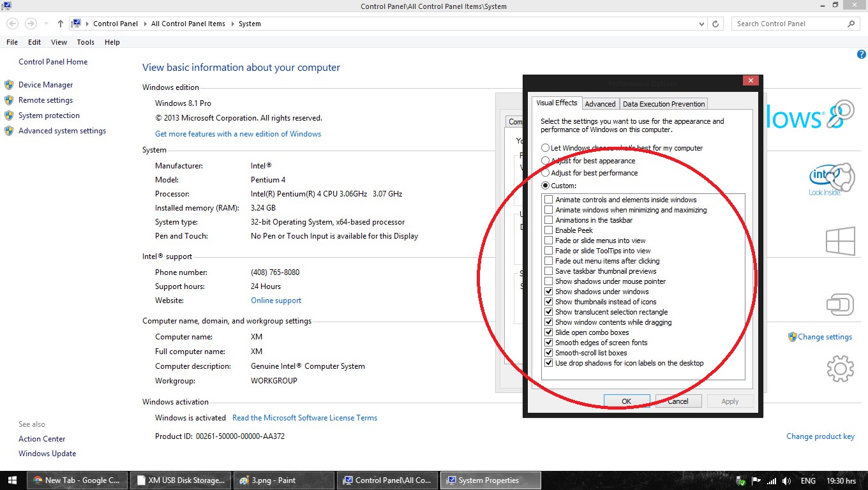Expand the chevron after Control Panel breadcrumb
This screenshot has height=490, width=868.
click(144, 24)
